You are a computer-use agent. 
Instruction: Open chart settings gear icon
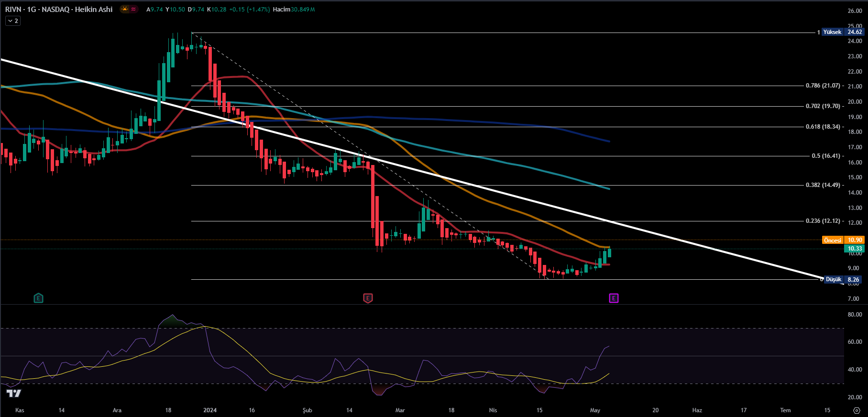(x=856, y=410)
